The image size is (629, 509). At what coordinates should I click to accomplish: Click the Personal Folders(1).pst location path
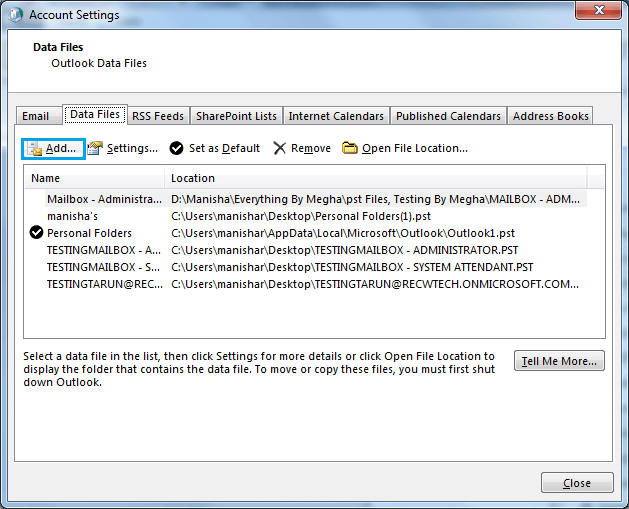pyautogui.click(x=301, y=216)
